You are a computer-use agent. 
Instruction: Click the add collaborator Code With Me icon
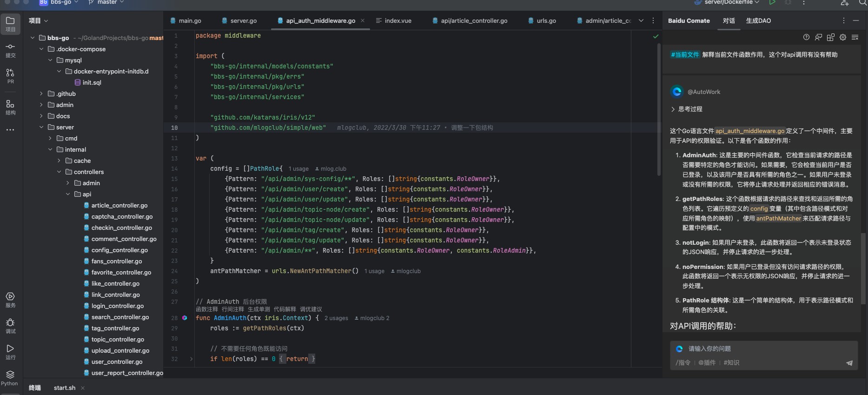[x=845, y=3]
